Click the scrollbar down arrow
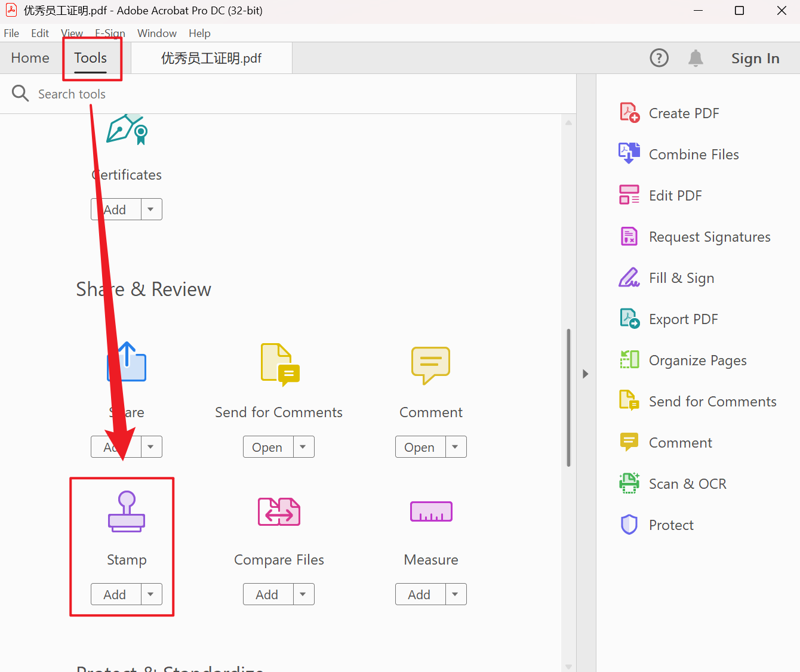The width and height of the screenshot is (800, 672). point(568,667)
